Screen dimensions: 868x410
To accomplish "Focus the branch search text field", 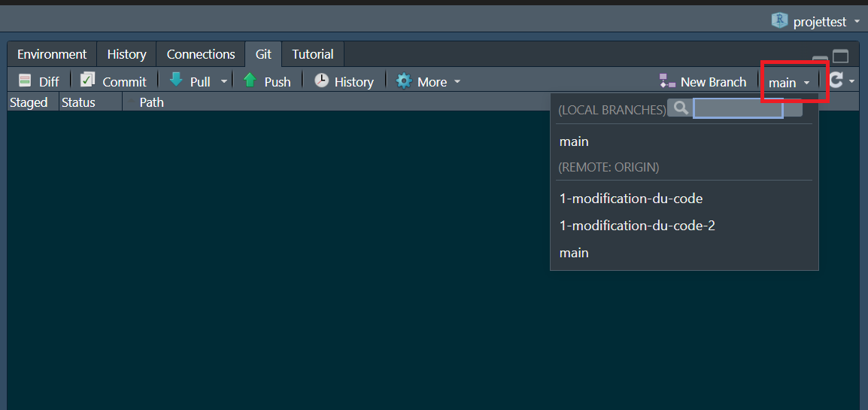I will [x=738, y=109].
